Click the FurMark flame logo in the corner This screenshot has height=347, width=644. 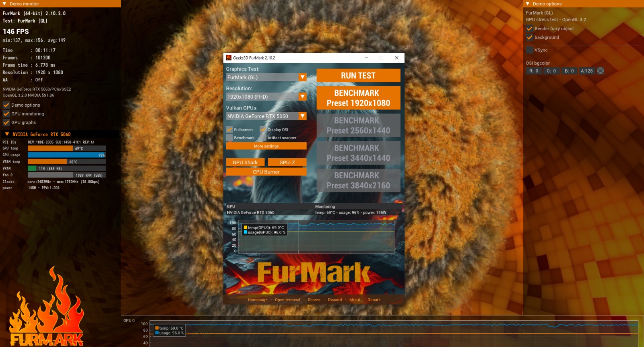click(47, 307)
